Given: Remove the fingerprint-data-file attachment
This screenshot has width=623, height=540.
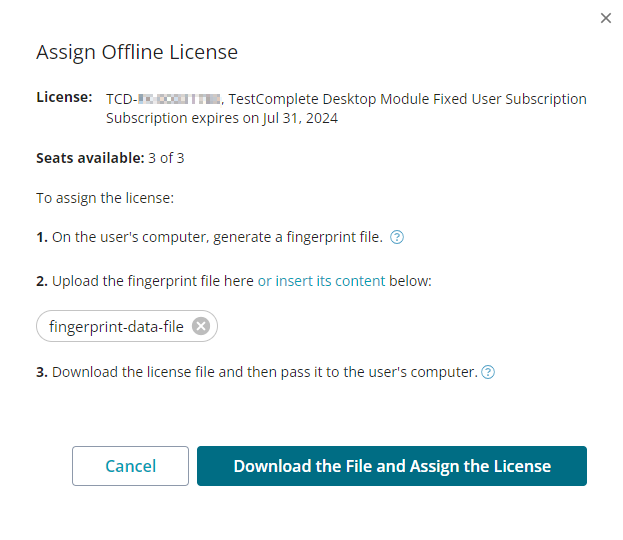Looking at the screenshot, I should click(201, 326).
